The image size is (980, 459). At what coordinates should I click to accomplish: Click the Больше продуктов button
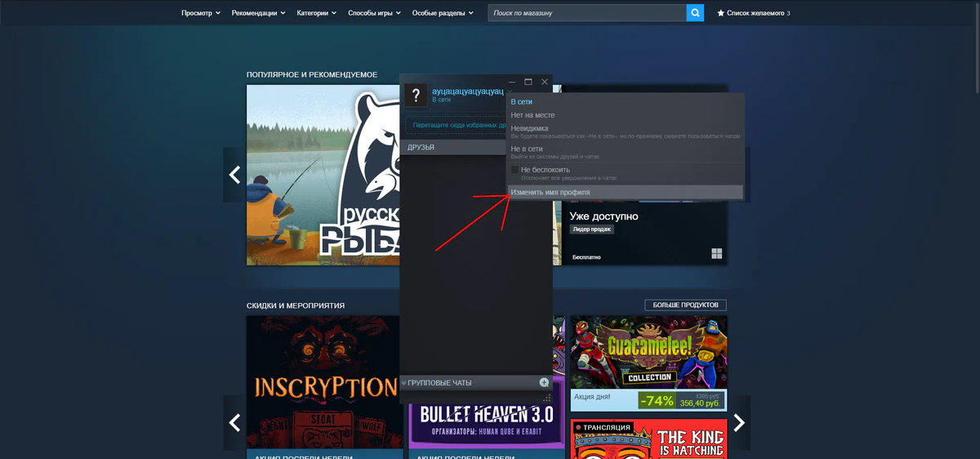tap(685, 305)
